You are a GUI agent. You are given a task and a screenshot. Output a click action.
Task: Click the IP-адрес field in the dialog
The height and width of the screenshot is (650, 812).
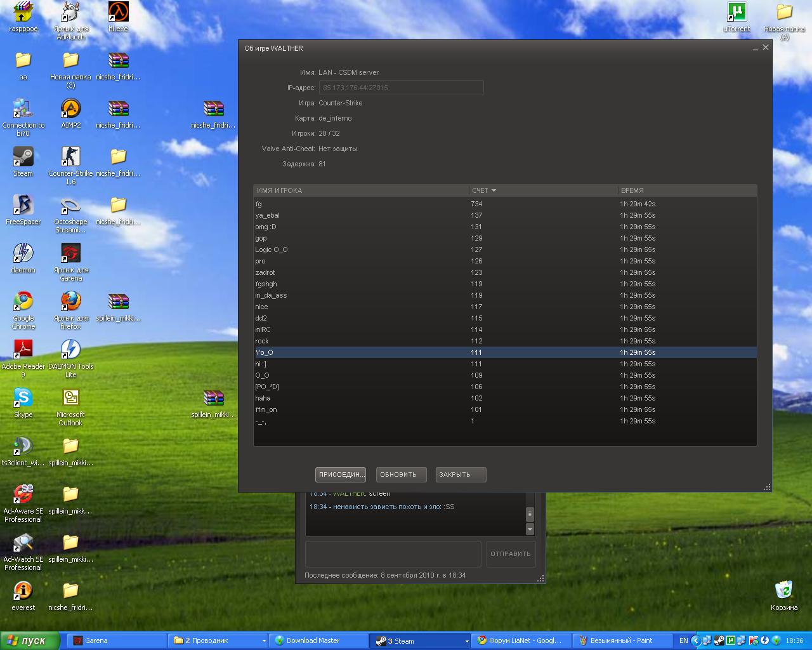tap(401, 88)
